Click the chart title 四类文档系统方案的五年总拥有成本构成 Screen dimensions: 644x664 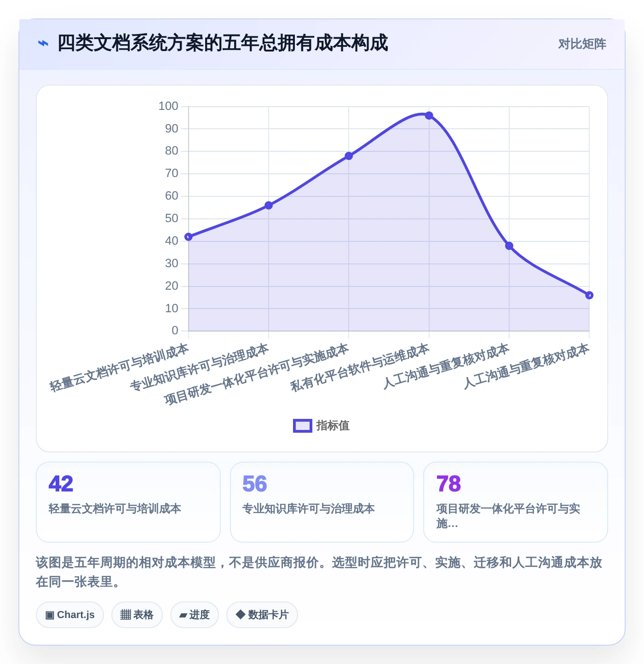point(223,43)
